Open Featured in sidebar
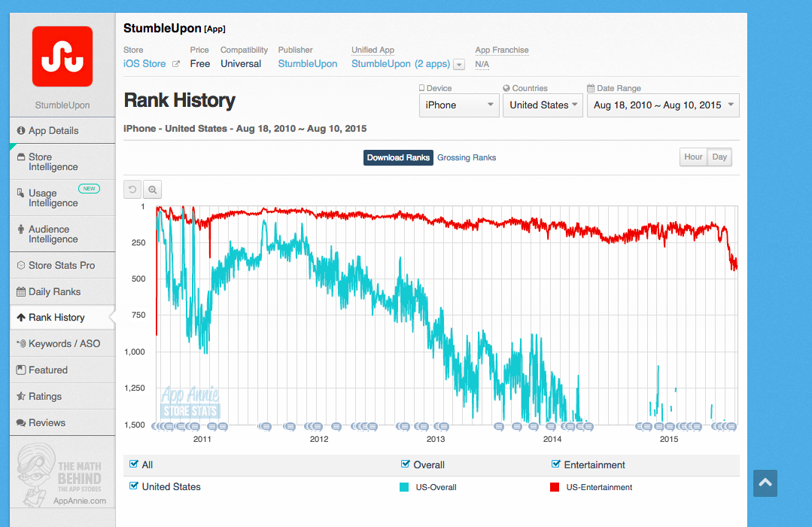Screen dimensions: 812x527 pyautogui.click(x=62, y=370)
